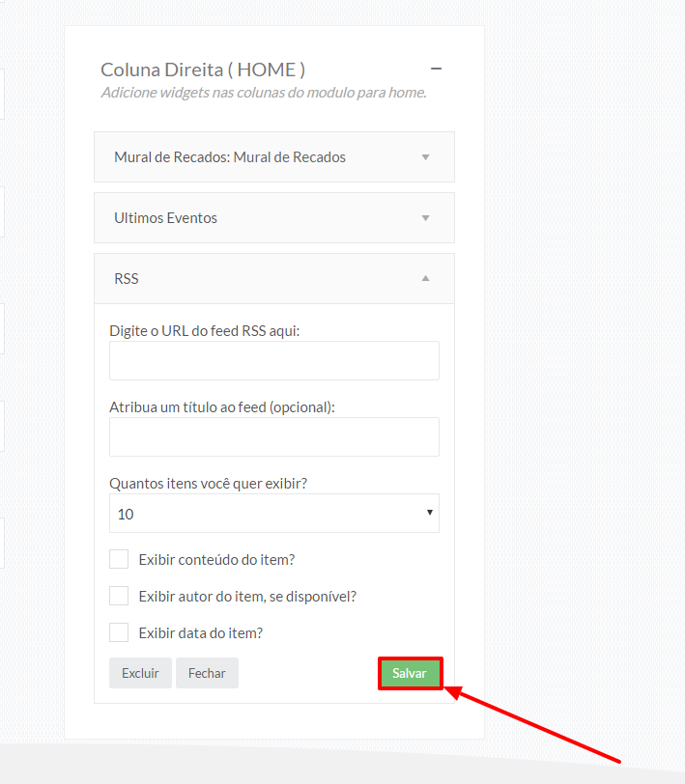Click the 'Mural de Recados: Mural de Recados' title
This screenshot has width=685, height=784.
point(230,157)
